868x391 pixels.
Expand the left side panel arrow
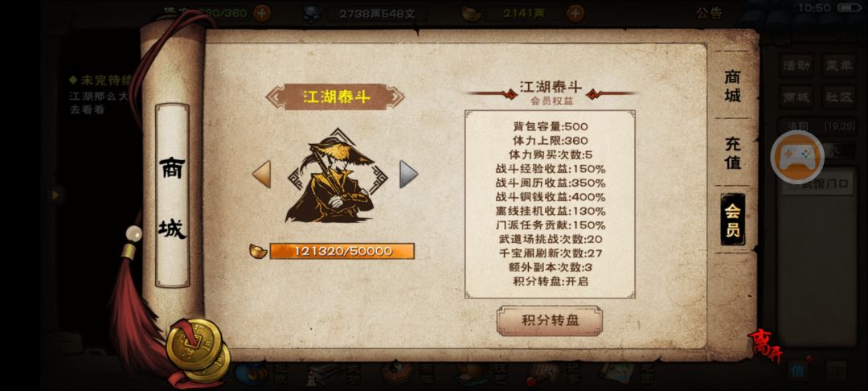pos(55,195)
